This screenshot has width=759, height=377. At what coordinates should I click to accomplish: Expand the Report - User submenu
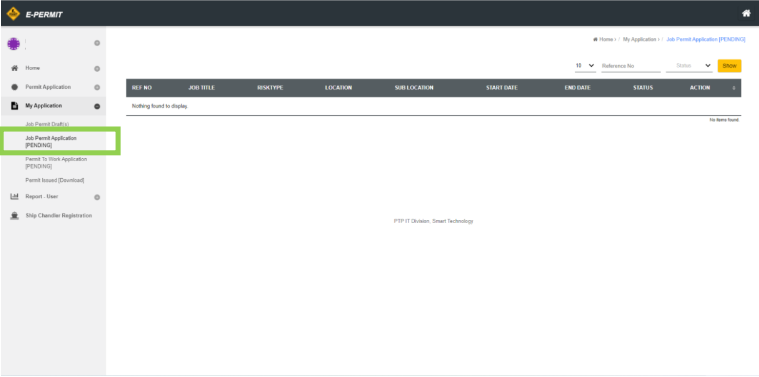click(97, 197)
